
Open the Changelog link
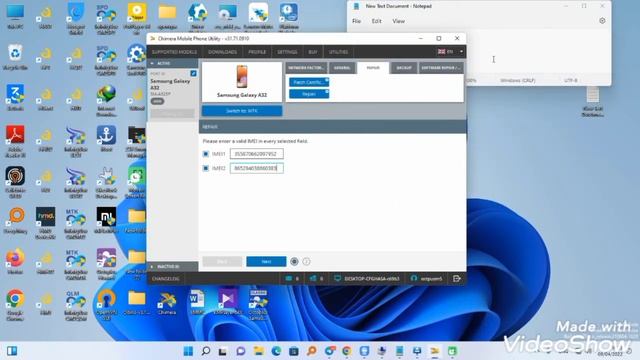coord(165,279)
